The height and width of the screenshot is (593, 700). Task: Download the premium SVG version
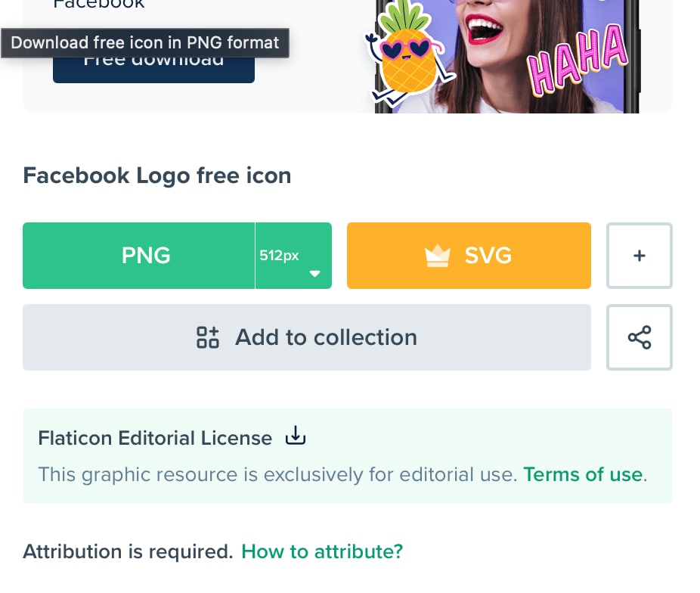(469, 256)
